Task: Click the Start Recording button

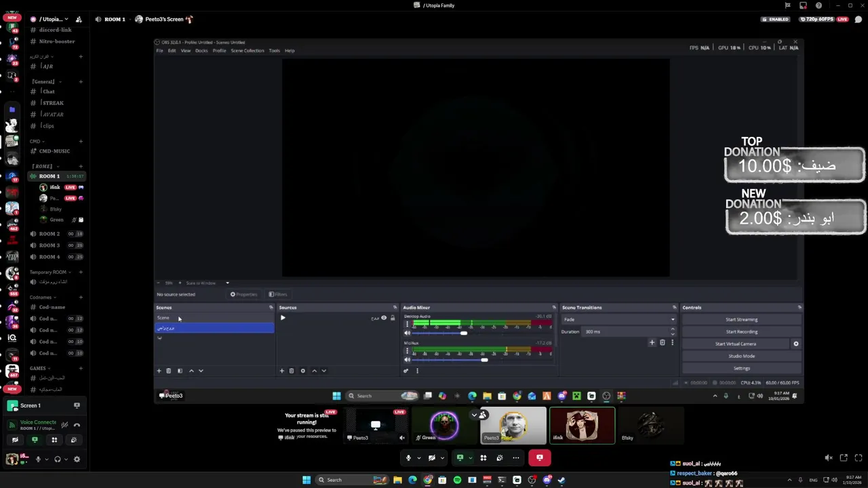Action: [x=742, y=331]
